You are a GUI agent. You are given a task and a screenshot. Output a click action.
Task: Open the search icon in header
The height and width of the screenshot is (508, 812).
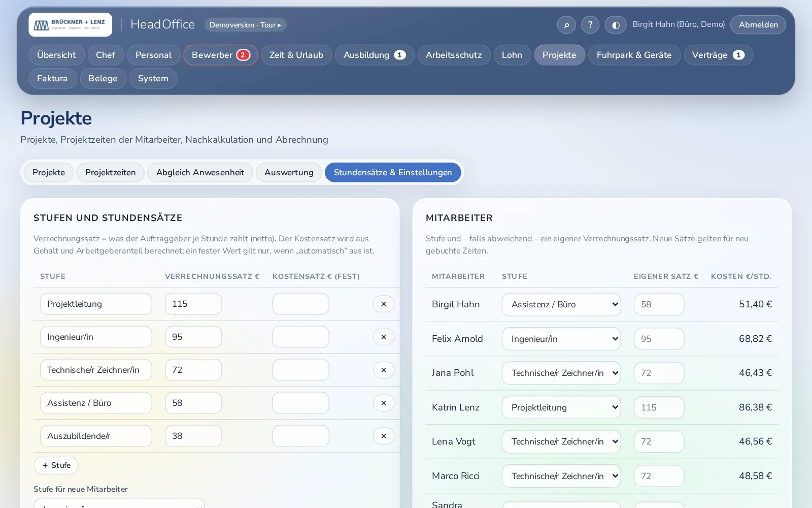566,25
